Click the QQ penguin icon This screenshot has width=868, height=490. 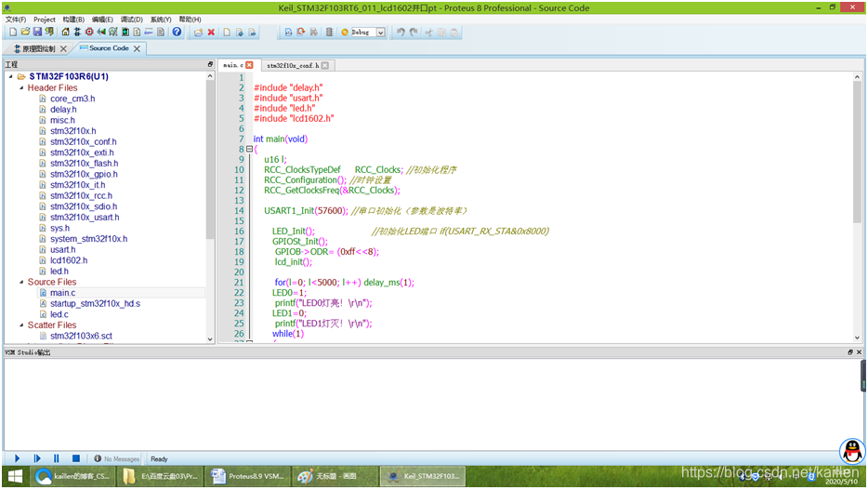(x=852, y=451)
